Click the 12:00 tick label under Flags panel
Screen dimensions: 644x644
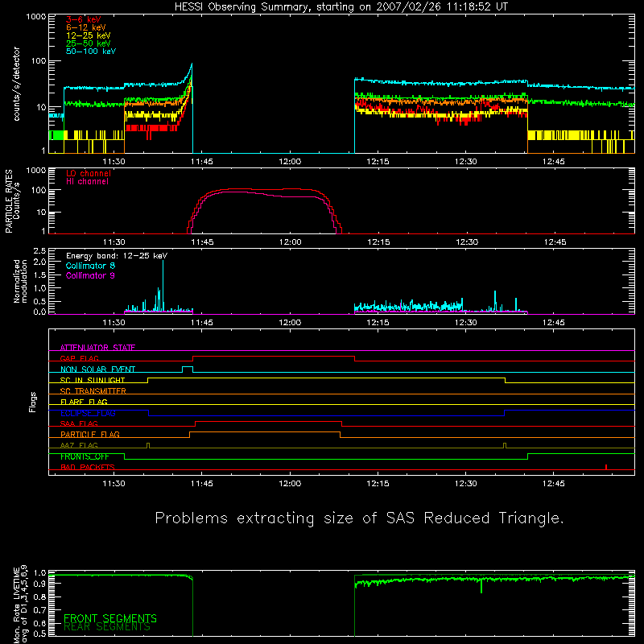point(290,484)
